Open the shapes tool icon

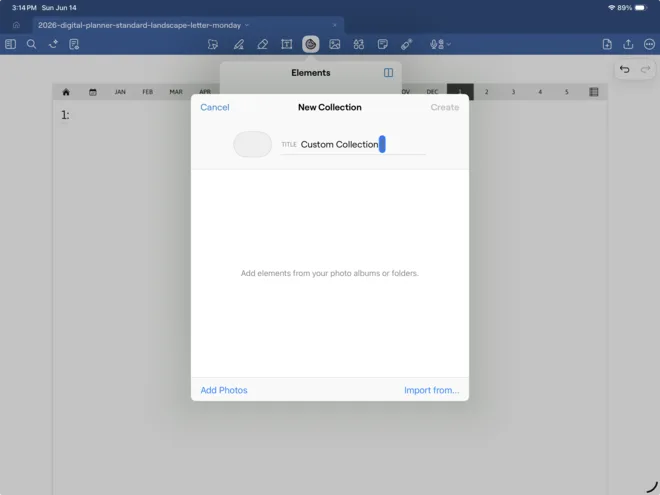point(359,44)
